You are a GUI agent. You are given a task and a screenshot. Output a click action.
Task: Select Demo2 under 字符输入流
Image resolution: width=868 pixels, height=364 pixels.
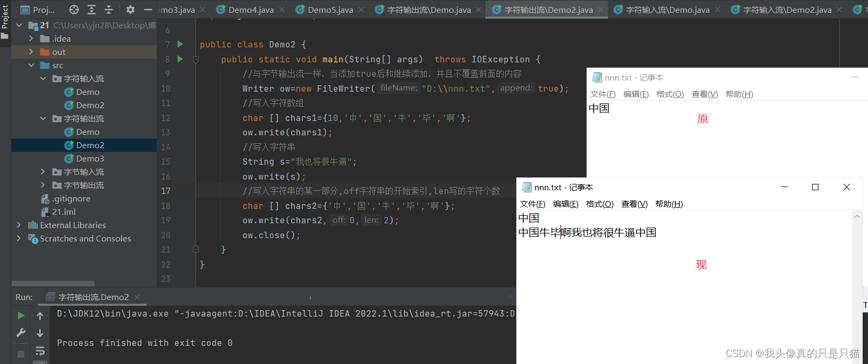[x=90, y=105]
